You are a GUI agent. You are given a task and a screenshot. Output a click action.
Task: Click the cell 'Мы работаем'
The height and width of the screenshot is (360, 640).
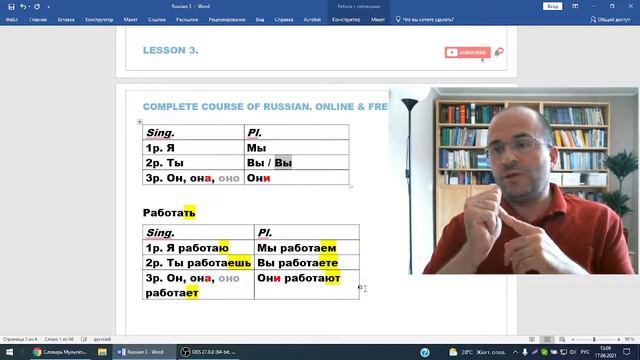point(307,248)
